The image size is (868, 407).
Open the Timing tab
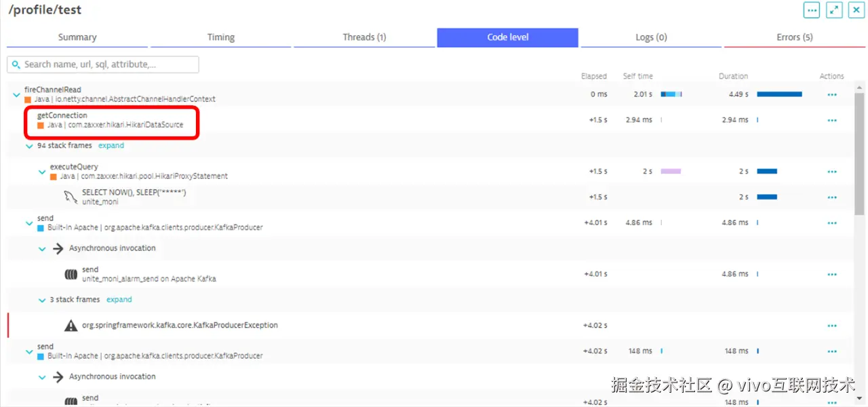[221, 37]
